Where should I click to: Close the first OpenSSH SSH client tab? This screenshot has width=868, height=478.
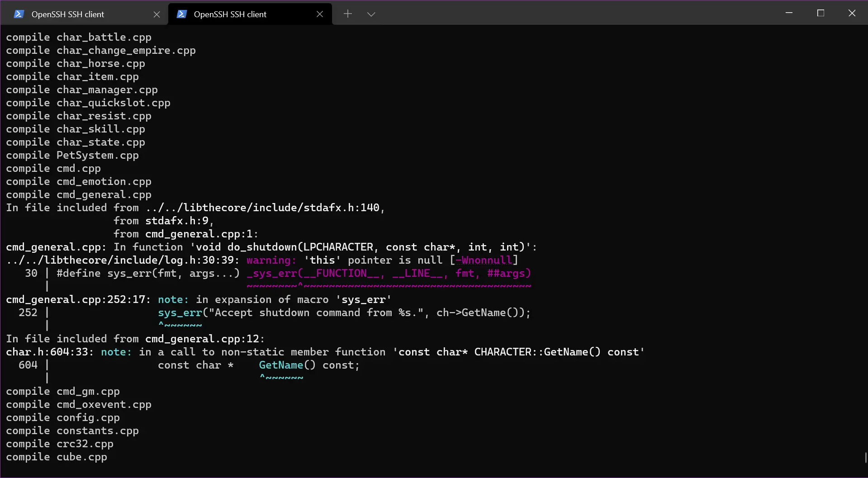(157, 14)
